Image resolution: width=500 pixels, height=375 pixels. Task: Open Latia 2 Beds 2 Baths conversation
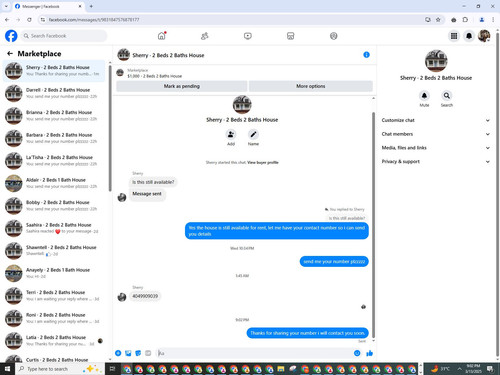click(54, 341)
